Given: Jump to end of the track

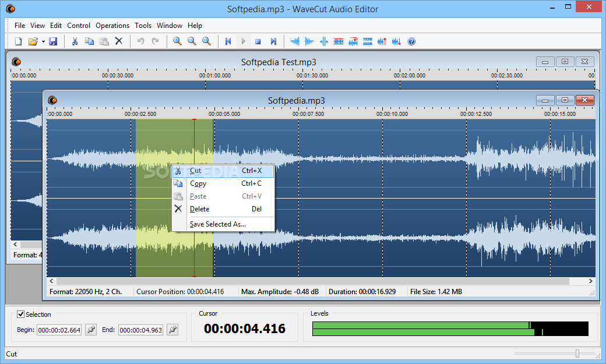Looking at the screenshot, I should tap(273, 41).
